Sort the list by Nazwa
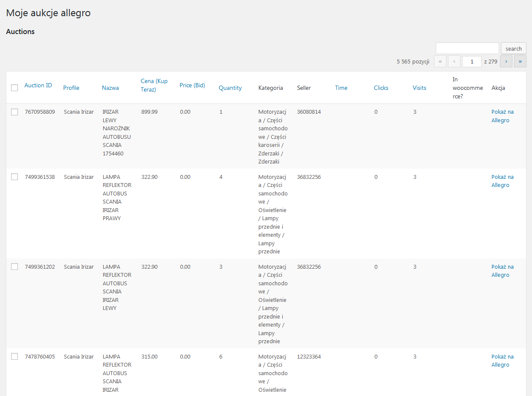Image resolution: width=532 pixels, height=396 pixels. [x=110, y=88]
